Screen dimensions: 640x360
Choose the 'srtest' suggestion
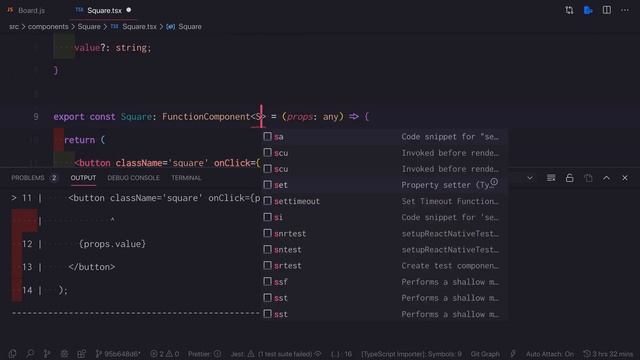coord(384,266)
